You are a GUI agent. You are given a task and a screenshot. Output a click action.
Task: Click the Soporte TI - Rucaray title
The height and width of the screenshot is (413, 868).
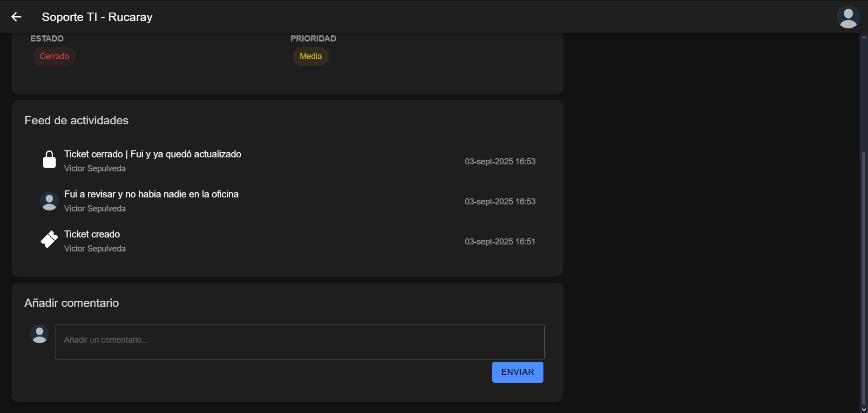tap(97, 17)
